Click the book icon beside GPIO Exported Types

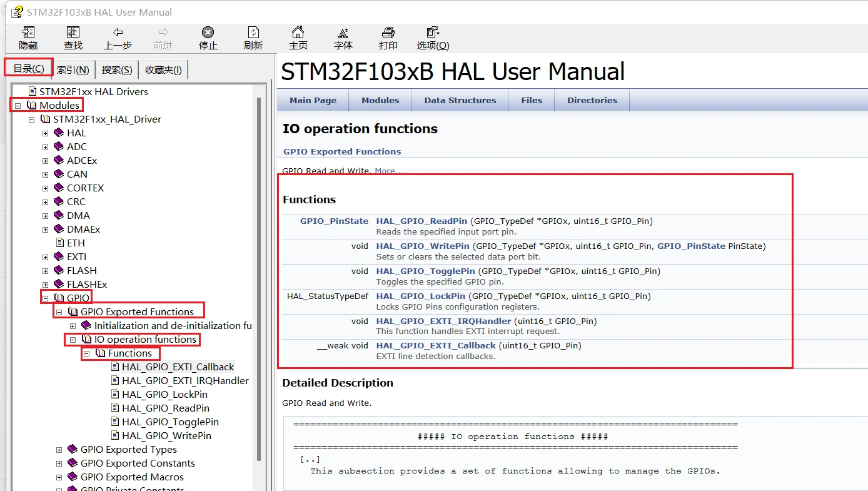pyautogui.click(x=73, y=449)
